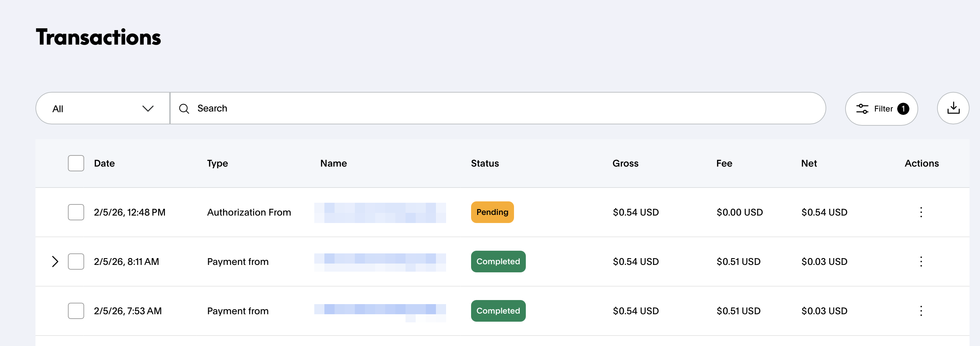Click the Pending status badge
980x346 pixels.
492,212
